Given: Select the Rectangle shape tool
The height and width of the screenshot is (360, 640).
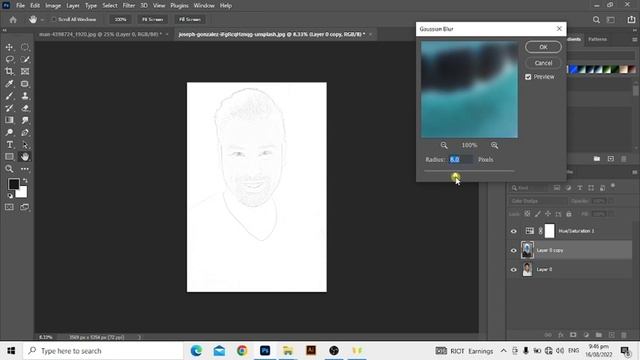Looking at the screenshot, I should [x=9, y=157].
